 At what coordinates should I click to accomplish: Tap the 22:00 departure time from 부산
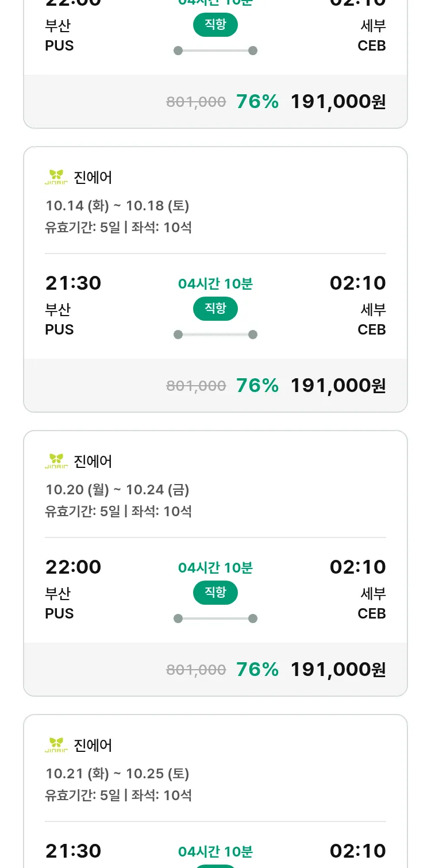73,567
